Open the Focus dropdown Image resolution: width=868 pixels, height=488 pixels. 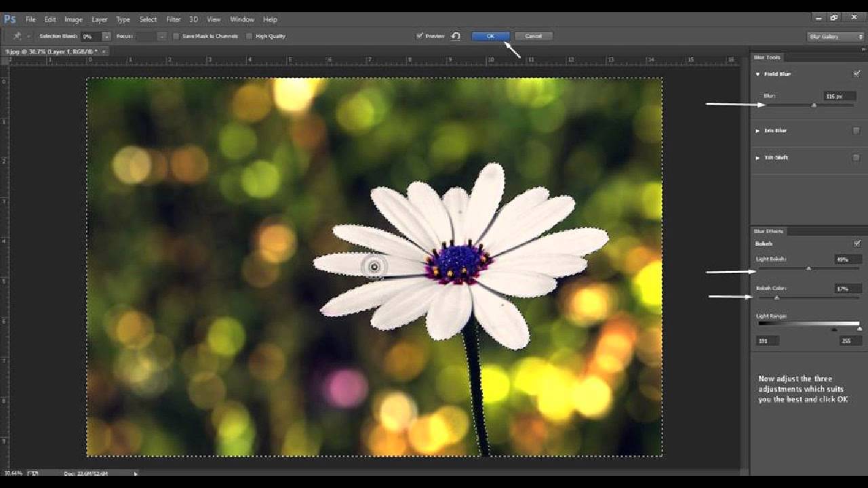coord(161,36)
